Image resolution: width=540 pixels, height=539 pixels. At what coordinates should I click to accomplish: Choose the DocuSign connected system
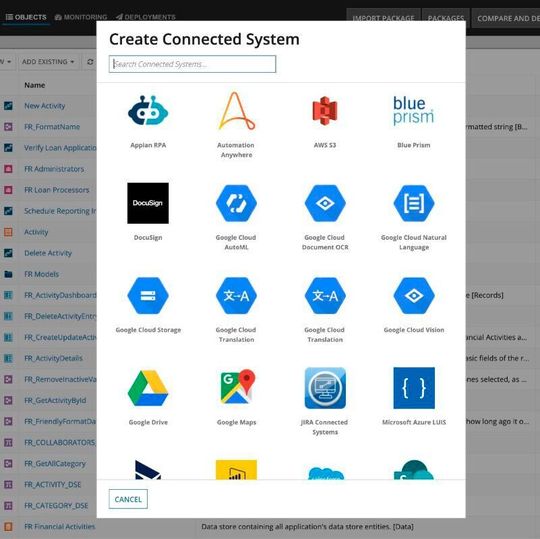(148, 203)
